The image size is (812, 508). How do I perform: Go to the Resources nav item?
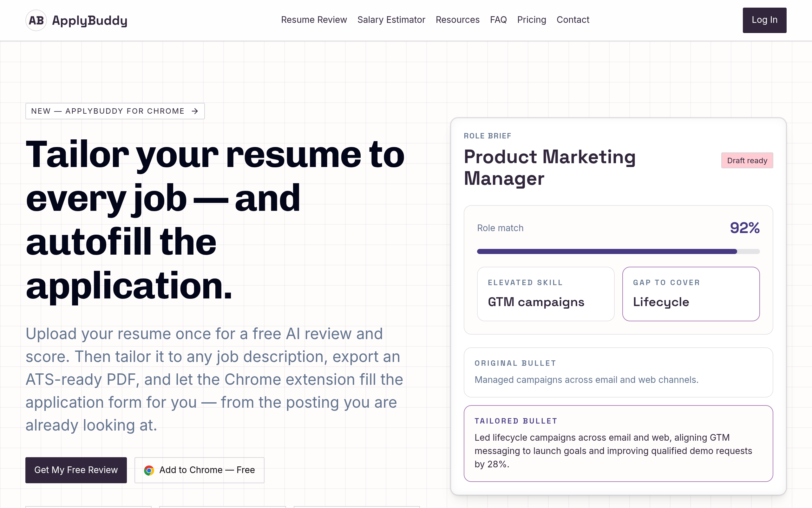[457, 20]
